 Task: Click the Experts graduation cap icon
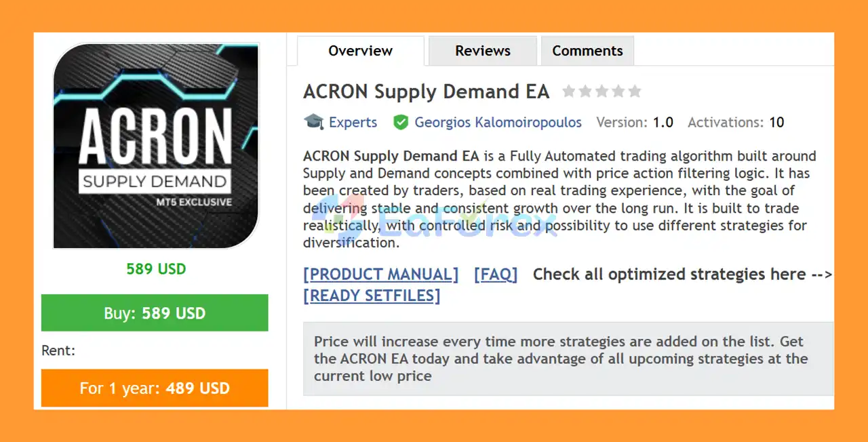[x=313, y=122]
